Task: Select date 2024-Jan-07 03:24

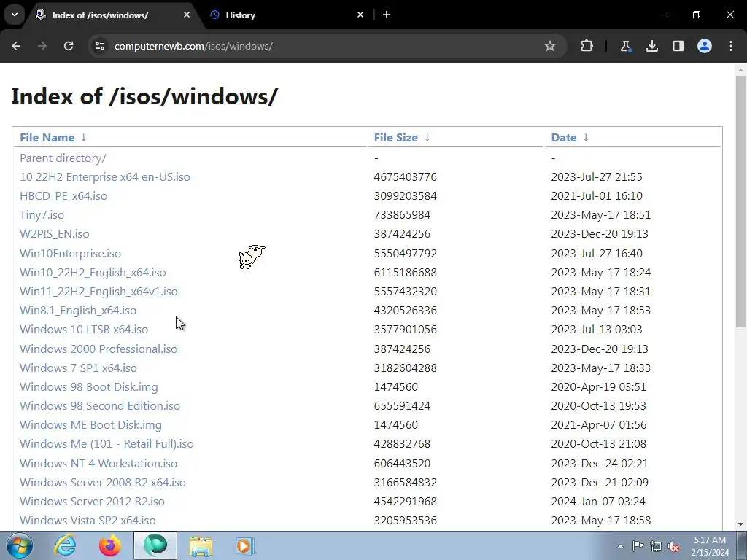Action: [598, 502]
